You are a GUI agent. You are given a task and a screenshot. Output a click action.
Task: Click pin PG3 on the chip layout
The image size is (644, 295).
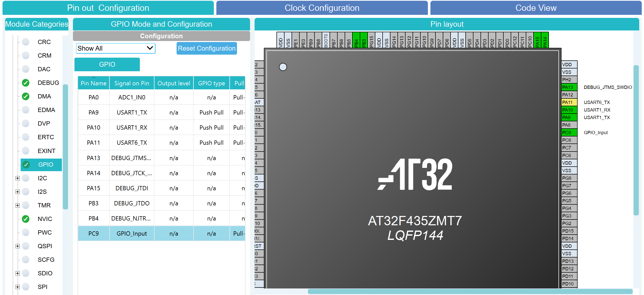coord(569,216)
